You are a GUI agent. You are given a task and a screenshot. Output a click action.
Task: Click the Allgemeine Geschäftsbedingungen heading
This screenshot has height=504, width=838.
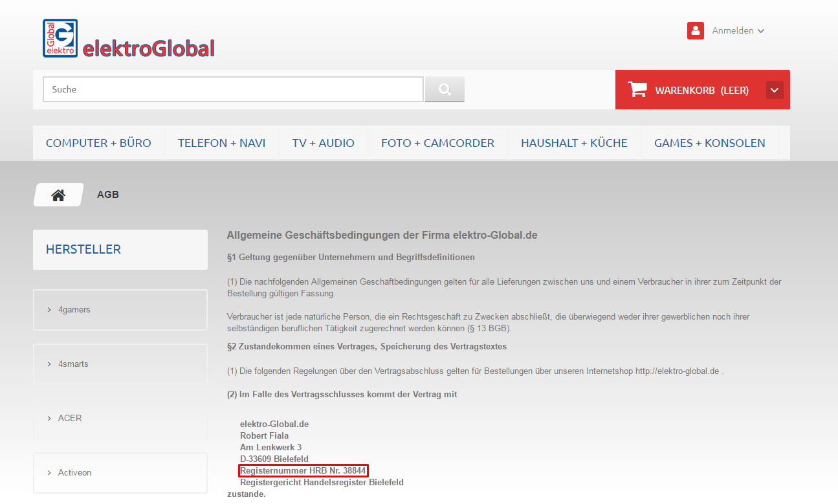[x=382, y=236]
